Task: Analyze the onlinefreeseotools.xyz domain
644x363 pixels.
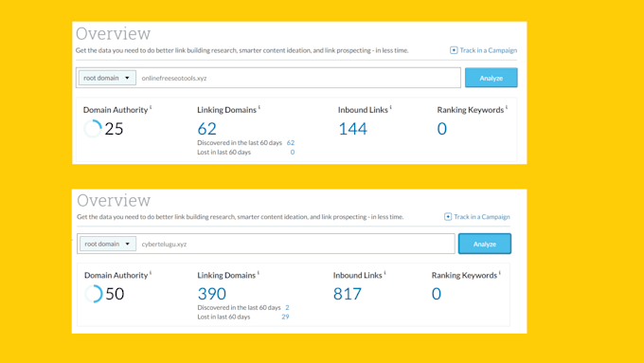Action: 492,78
